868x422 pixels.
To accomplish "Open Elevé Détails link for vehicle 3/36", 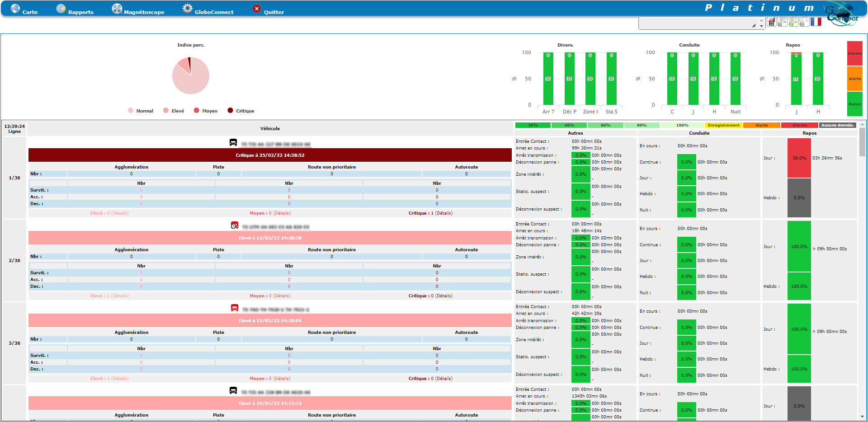I will [x=120, y=379].
